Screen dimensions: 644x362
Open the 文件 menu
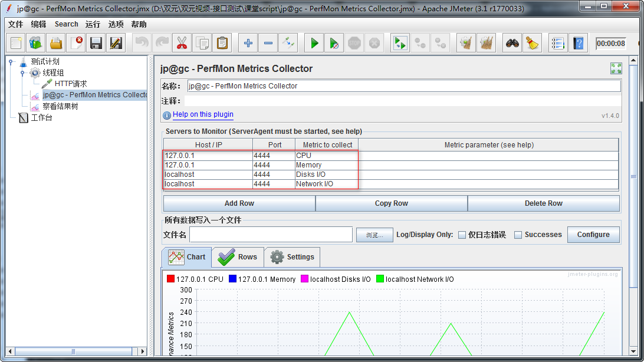[15, 24]
